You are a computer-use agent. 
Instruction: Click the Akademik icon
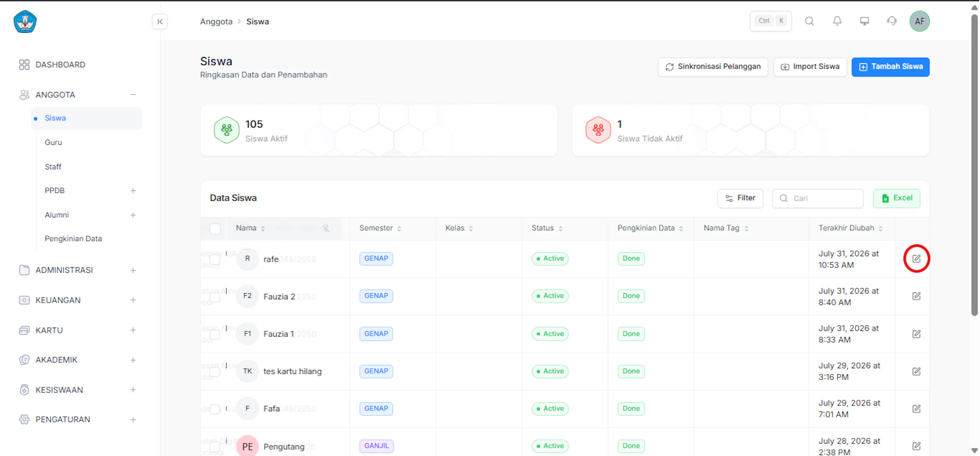pyautogui.click(x=24, y=360)
